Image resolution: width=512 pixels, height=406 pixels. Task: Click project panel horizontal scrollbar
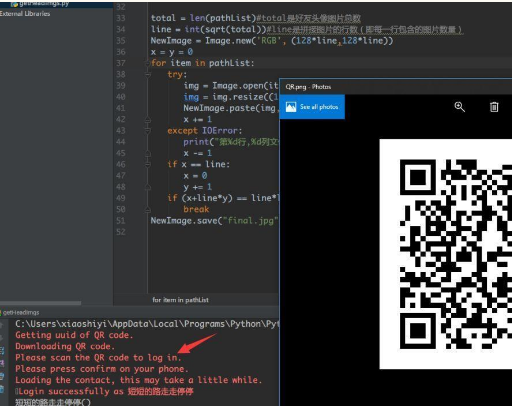(40, 303)
